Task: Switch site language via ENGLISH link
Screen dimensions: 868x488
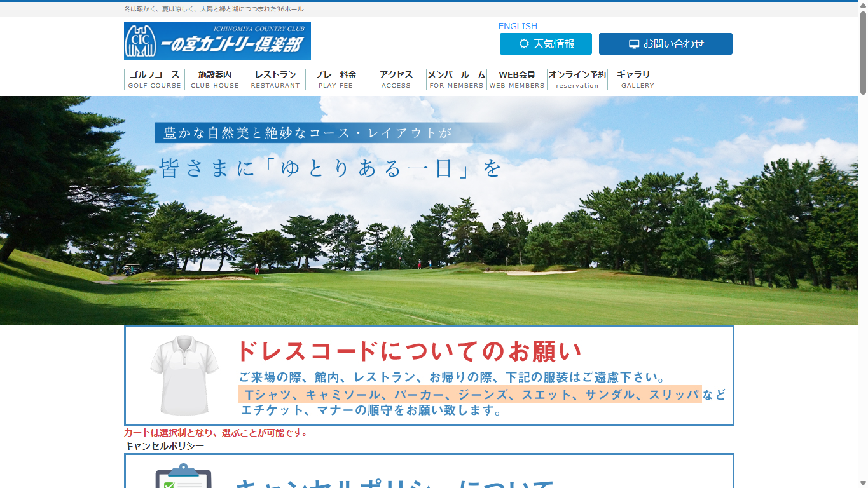Action: point(518,26)
